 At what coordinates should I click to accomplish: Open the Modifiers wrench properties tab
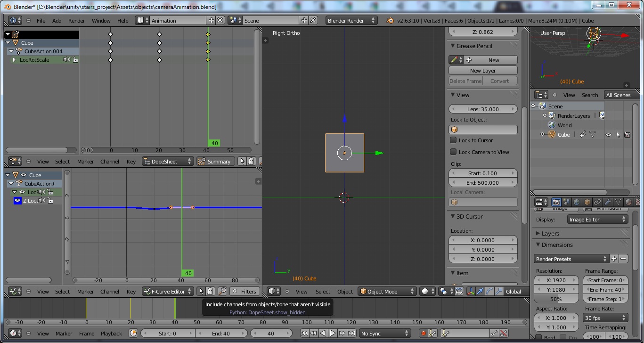(x=608, y=202)
